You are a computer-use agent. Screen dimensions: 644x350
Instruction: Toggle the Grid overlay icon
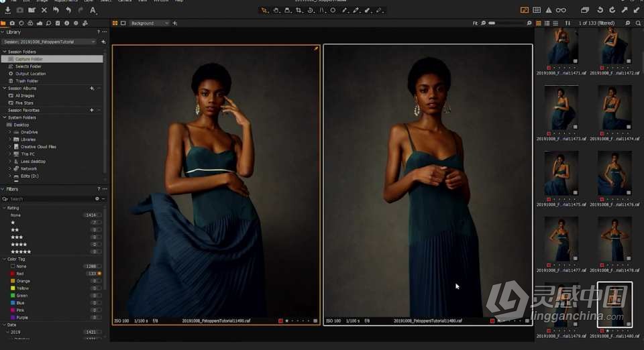[537, 10]
